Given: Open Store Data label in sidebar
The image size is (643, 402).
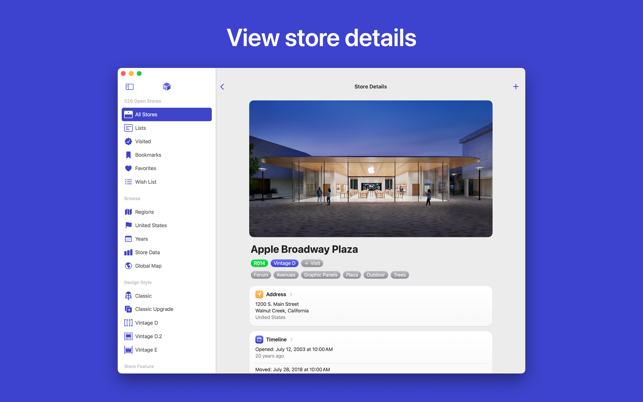Looking at the screenshot, I should tap(147, 252).
